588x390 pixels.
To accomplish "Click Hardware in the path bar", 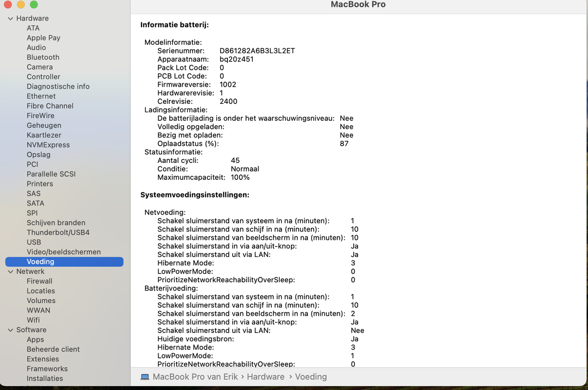I will click(x=265, y=377).
